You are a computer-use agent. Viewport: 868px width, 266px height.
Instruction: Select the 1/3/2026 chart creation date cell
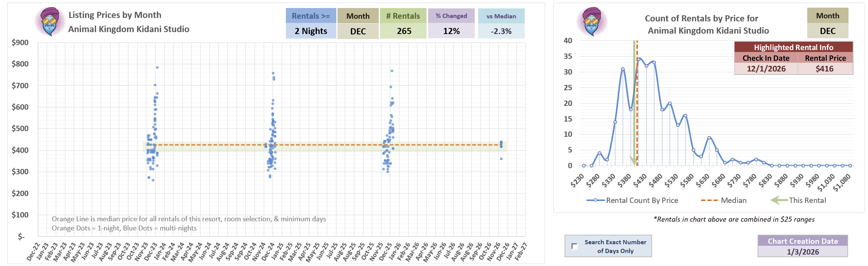803,252
